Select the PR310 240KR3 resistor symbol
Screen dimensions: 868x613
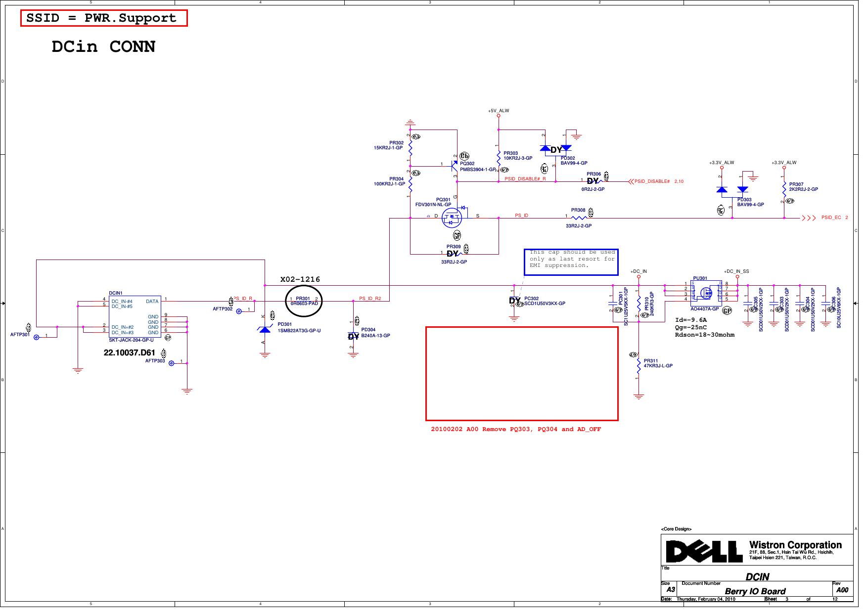tap(639, 303)
